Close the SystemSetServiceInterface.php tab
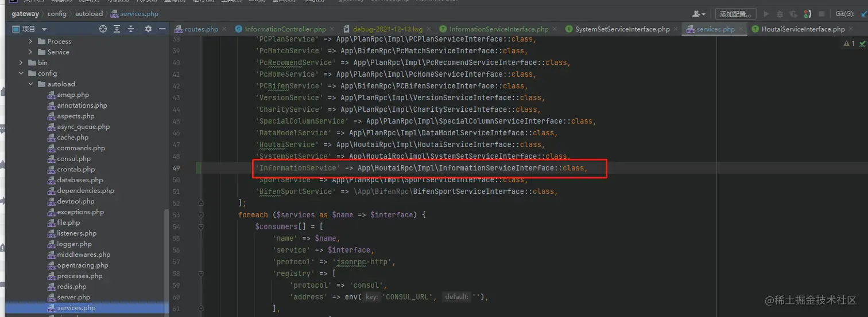This screenshot has height=317, width=868. (676, 29)
